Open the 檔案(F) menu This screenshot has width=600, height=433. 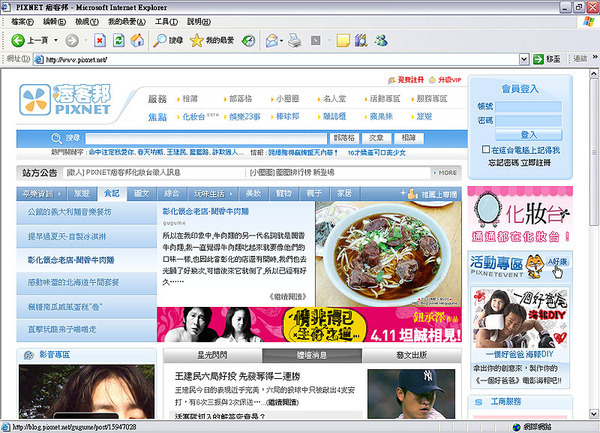click(22, 22)
